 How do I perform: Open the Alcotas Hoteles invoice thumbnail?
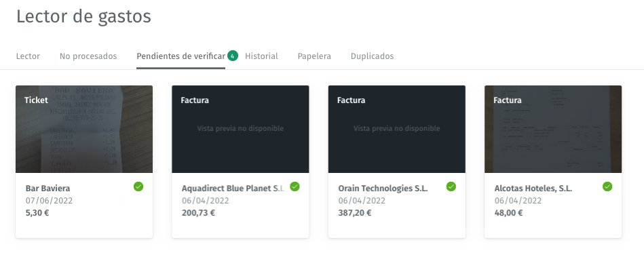553,129
